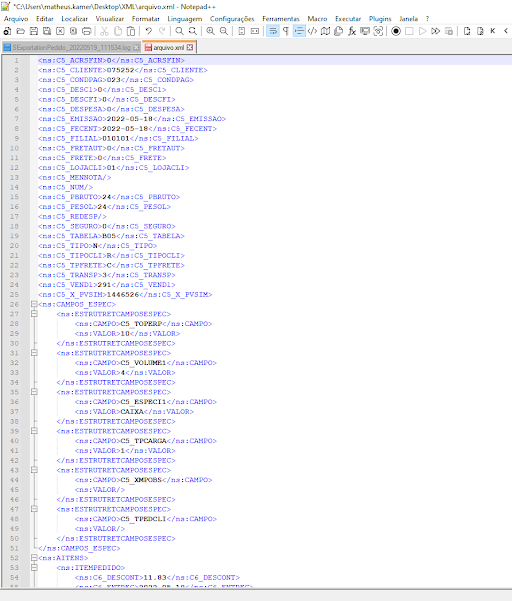Collapse the fold marker on line 43
The height and width of the screenshot is (601, 512).
tap(34, 470)
